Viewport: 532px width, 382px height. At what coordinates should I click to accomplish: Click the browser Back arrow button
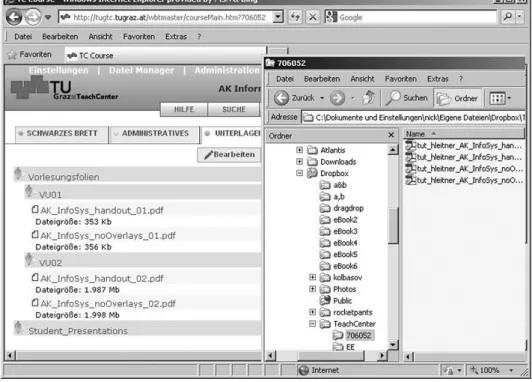pyautogui.click(x=14, y=17)
